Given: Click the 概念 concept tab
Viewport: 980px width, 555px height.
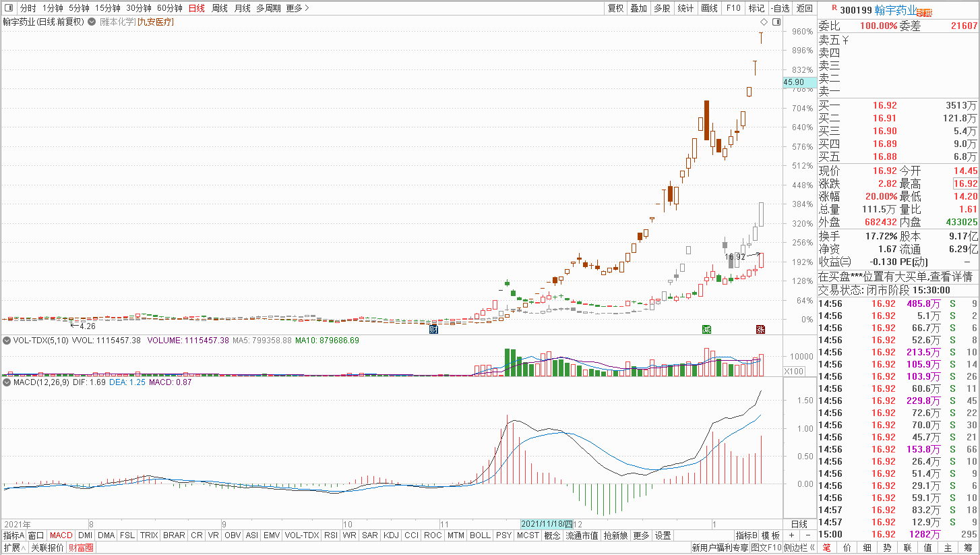Looking at the screenshot, I should pos(552,535).
